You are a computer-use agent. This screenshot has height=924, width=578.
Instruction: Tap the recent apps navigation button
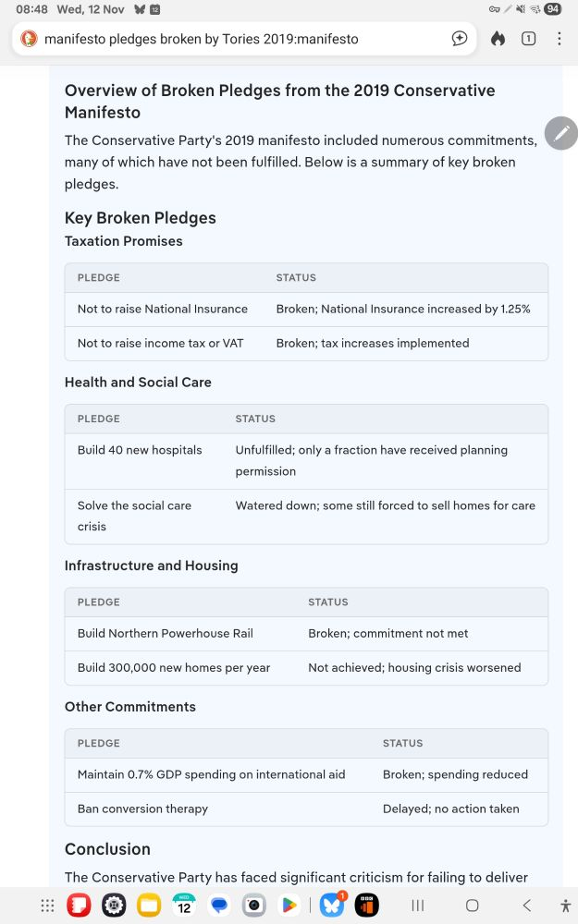click(x=418, y=906)
